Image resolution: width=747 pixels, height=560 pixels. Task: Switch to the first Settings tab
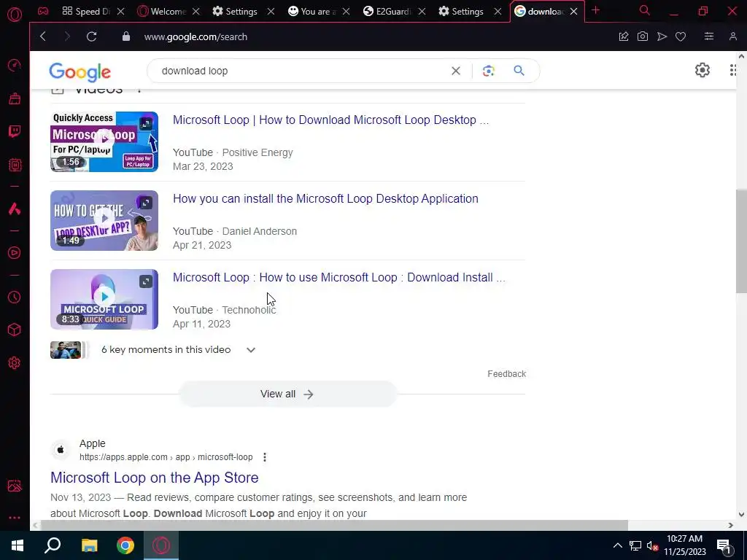pyautogui.click(x=236, y=12)
